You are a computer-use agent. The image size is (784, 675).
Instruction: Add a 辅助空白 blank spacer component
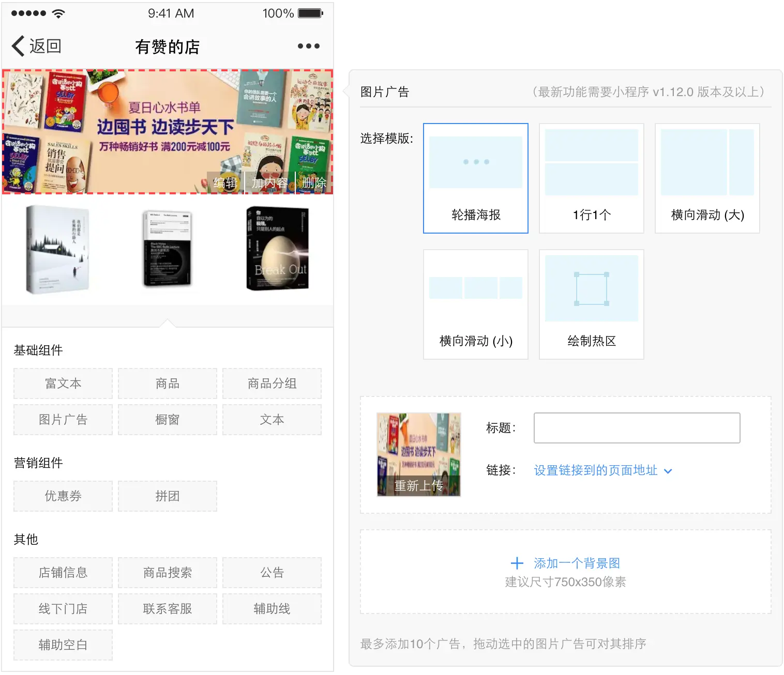coord(63,645)
